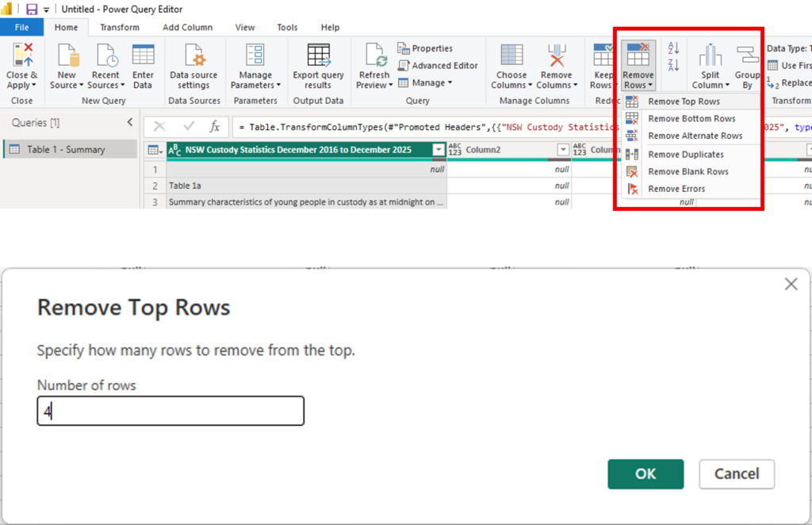Viewport: 812px width, 525px height.
Task: Click Export query results icon
Action: [x=318, y=56]
